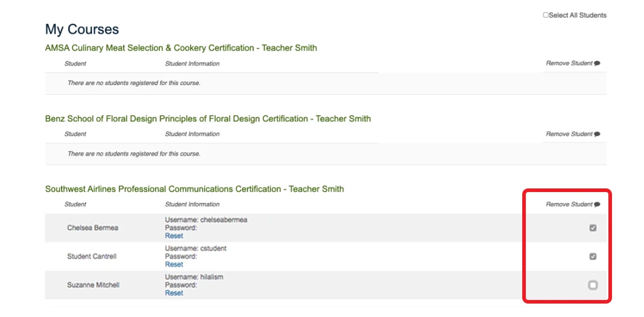Tick remove checkbox for Suzanne Mitchell
The image size is (644, 317).
tap(593, 285)
